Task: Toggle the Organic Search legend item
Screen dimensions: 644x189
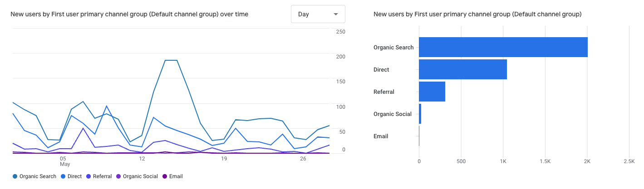Action: (x=38, y=176)
